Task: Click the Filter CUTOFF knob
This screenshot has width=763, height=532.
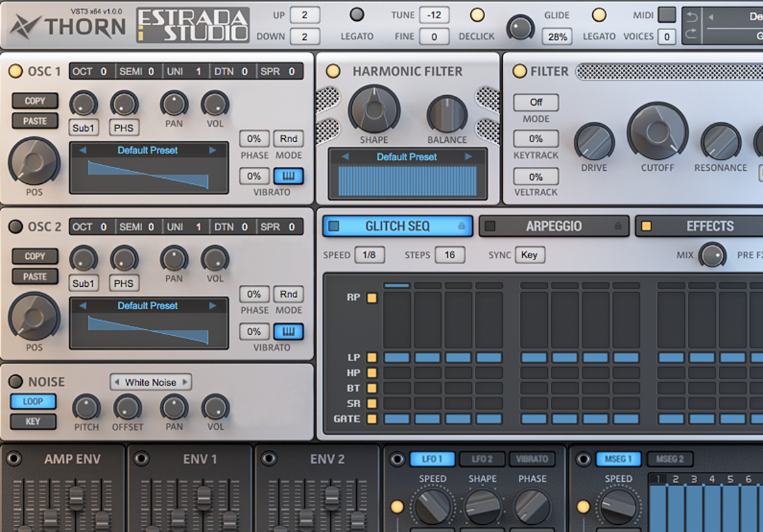Action: 657,131
